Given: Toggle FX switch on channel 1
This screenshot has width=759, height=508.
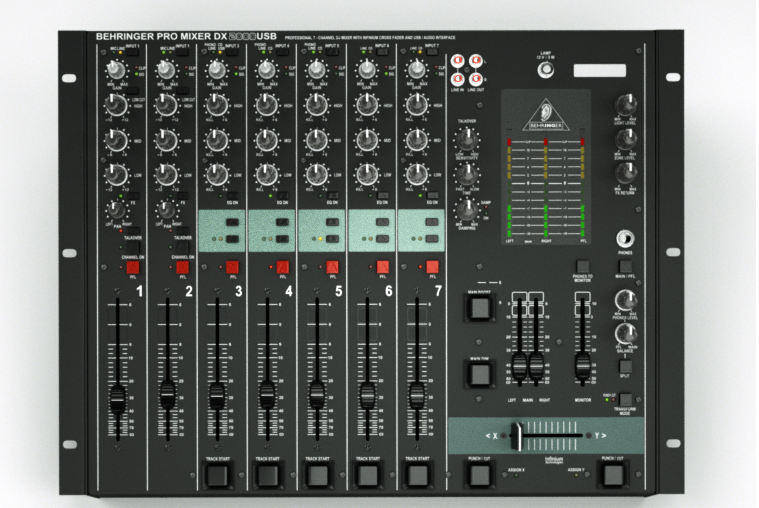Looking at the screenshot, I should (133, 196).
